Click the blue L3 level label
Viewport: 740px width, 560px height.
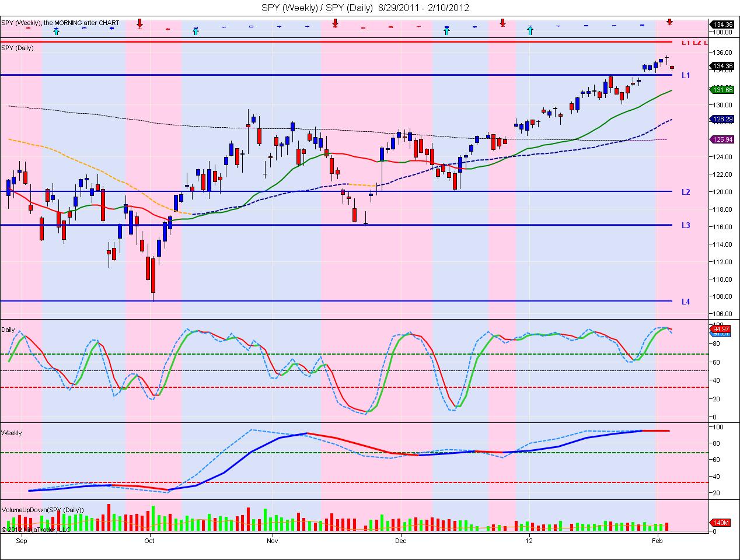686,225
